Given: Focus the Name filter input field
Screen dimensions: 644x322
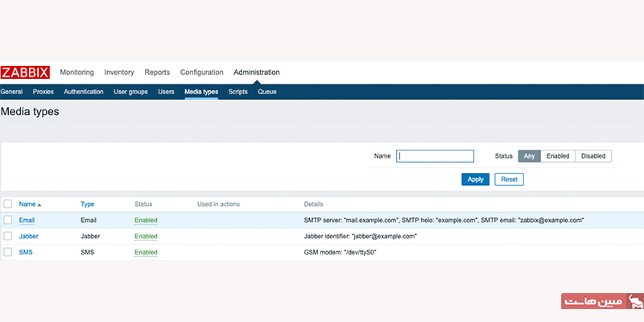Looking at the screenshot, I should (436, 156).
